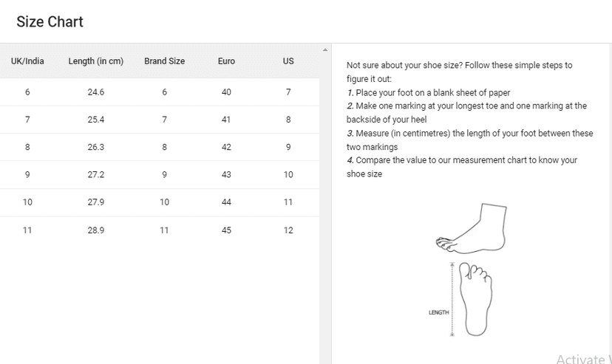Viewport: 612px width, 364px height.
Task: Select the row with length 25.4
Action: coord(160,120)
